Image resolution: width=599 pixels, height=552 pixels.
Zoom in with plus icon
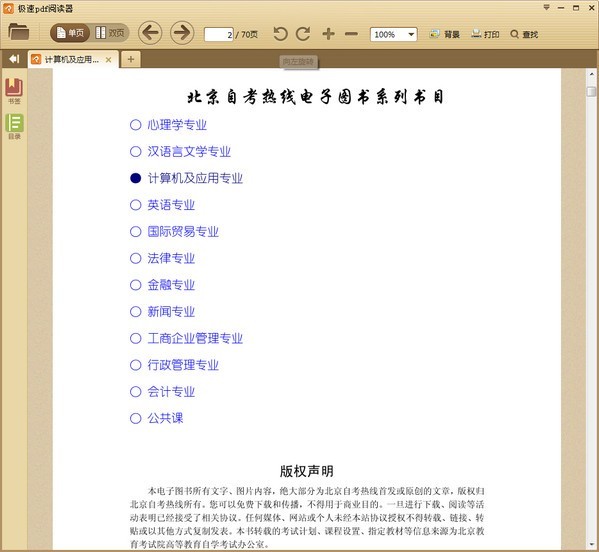coord(328,34)
